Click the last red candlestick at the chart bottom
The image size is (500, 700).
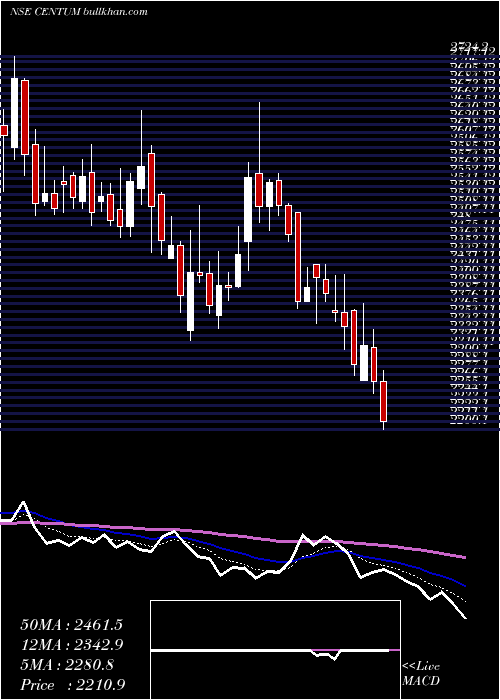point(383,401)
